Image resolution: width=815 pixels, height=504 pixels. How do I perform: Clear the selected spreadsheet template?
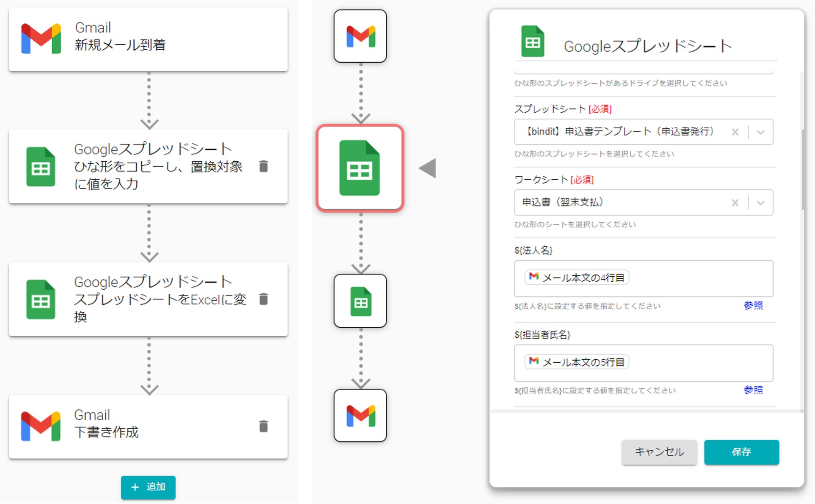pyautogui.click(x=735, y=132)
